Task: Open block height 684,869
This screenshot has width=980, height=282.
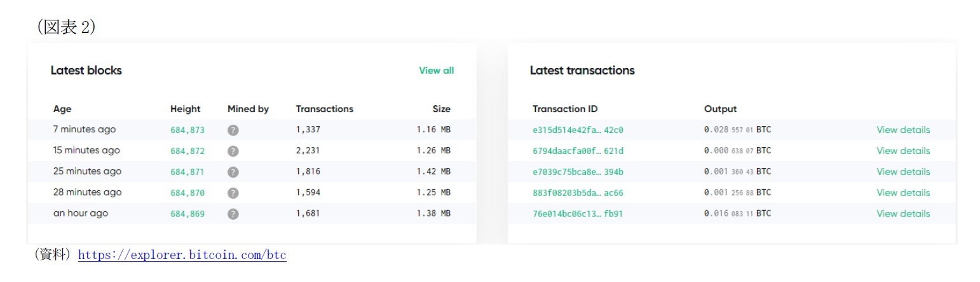Action: 187,214
